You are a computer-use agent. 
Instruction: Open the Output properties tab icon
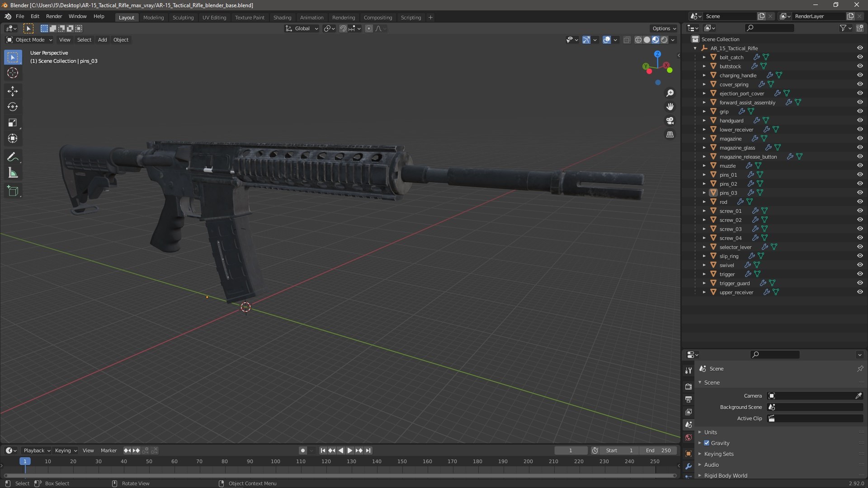coord(689,399)
